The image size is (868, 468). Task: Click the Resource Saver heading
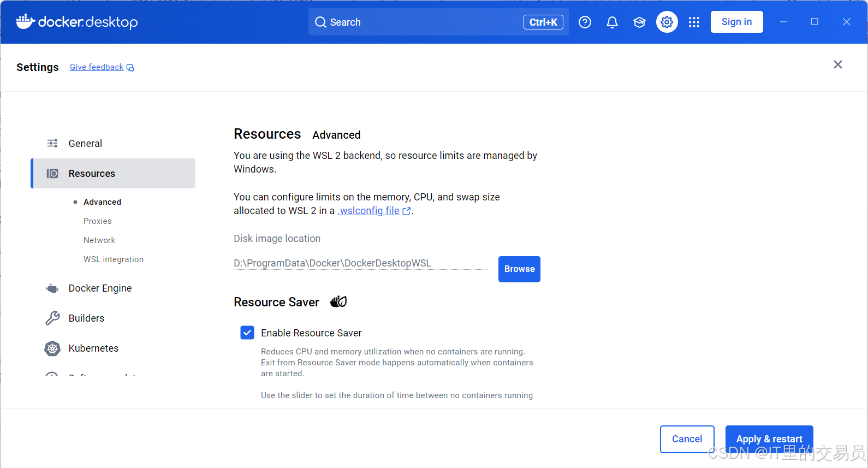276,302
